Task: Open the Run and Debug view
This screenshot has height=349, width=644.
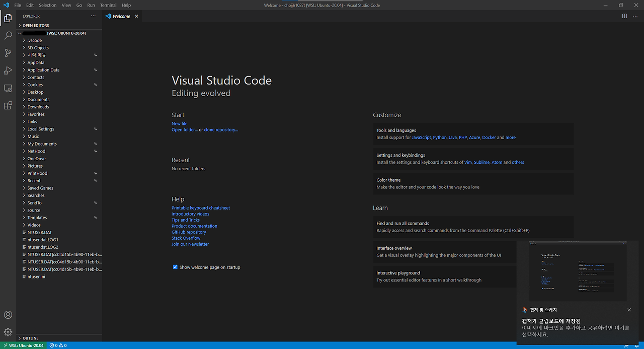Action: coord(8,71)
